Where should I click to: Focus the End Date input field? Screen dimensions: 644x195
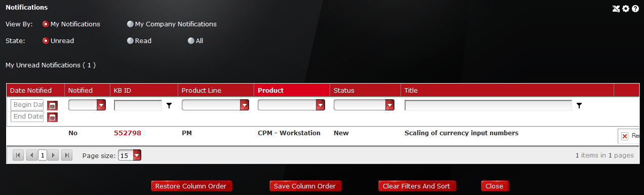(28, 116)
